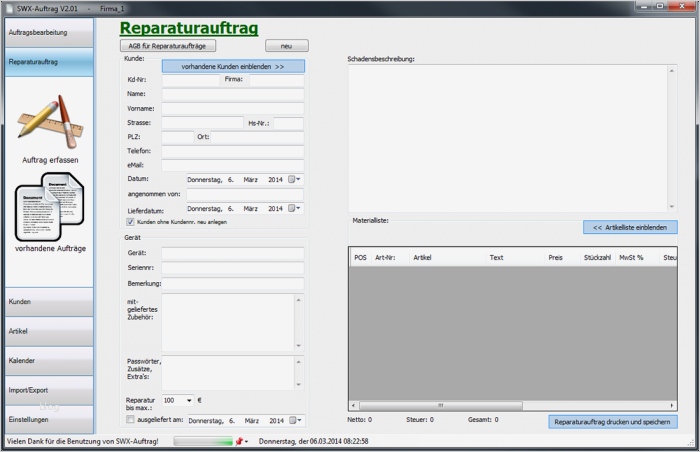Click the Firma input field
Viewport: 700px width, 452px height.
[x=277, y=80]
